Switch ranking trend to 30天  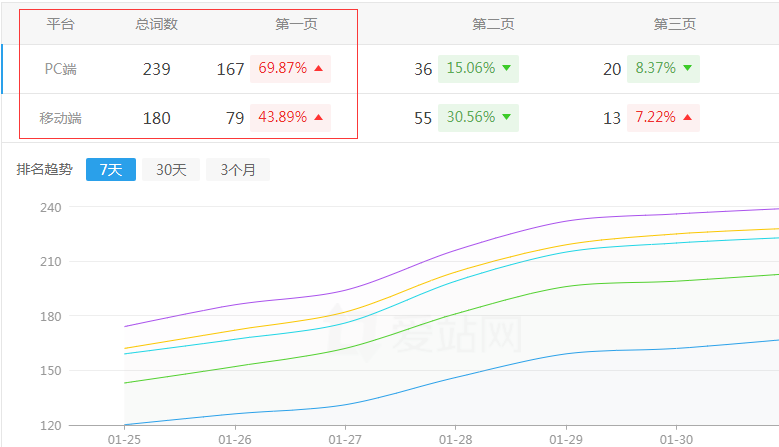(x=171, y=170)
